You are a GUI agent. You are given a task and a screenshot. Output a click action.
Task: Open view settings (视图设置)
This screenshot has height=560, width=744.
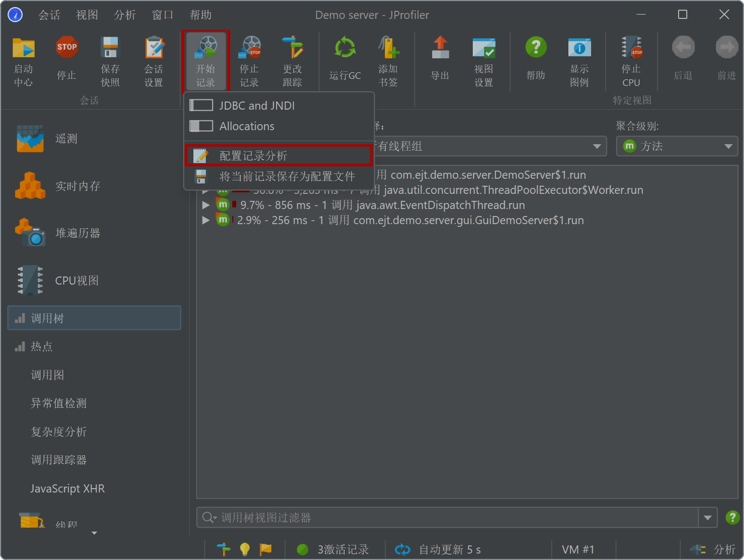click(x=484, y=62)
